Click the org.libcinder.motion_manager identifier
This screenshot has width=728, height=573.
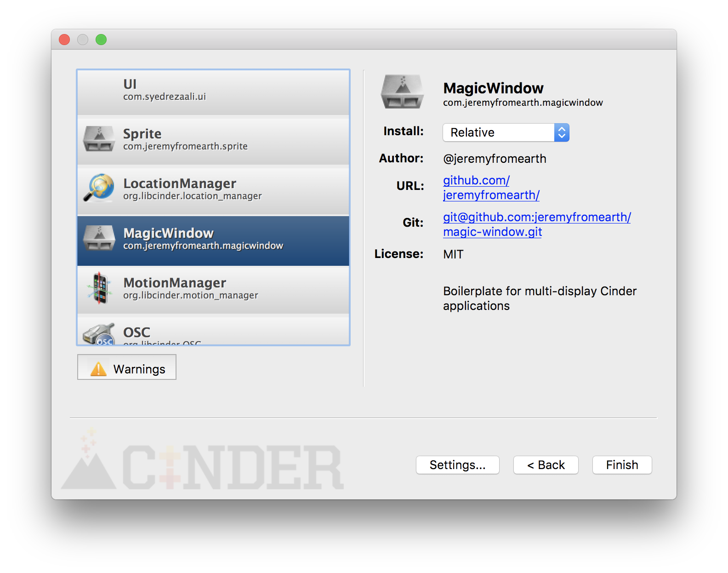click(x=191, y=295)
